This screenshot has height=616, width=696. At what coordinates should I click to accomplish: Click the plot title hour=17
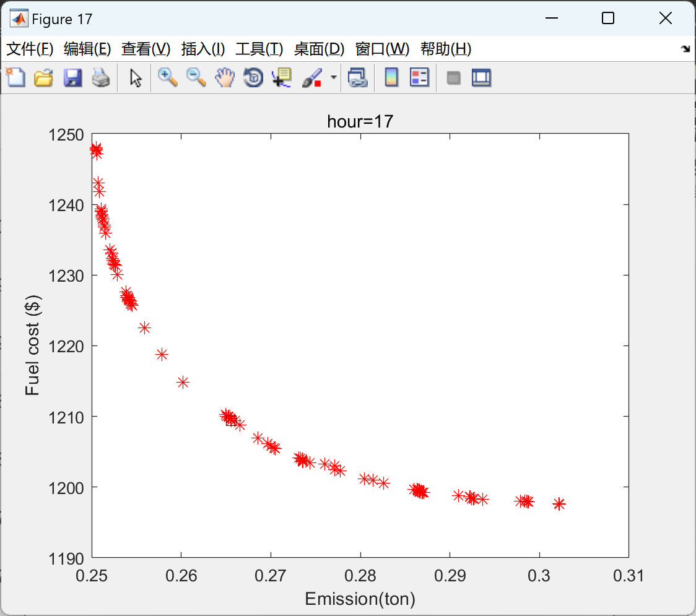pyautogui.click(x=360, y=121)
